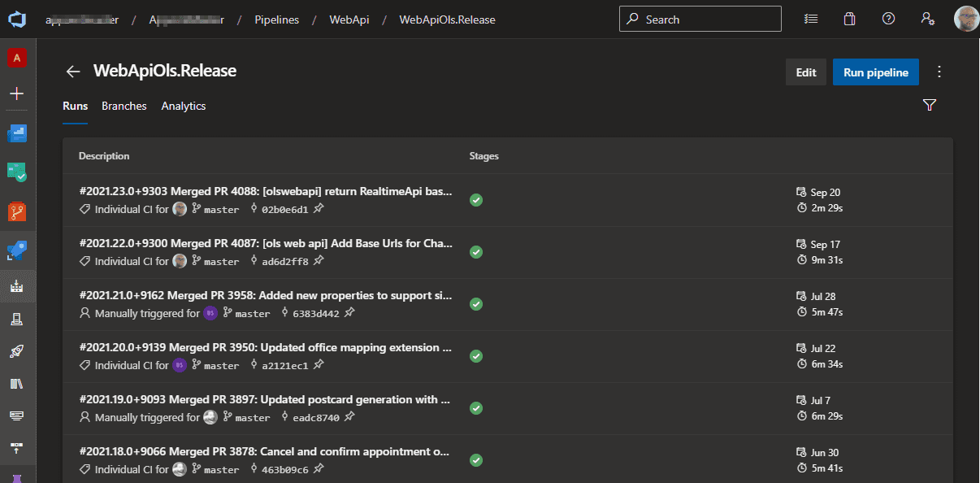Click the Run pipeline button
Viewport: 980px width, 483px height.
pos(875,72)
